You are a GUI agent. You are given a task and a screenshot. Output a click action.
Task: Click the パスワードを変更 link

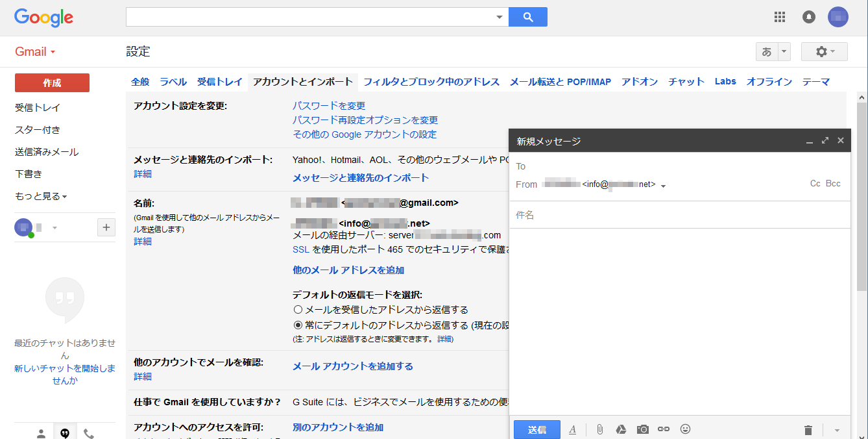click(329, 106)
